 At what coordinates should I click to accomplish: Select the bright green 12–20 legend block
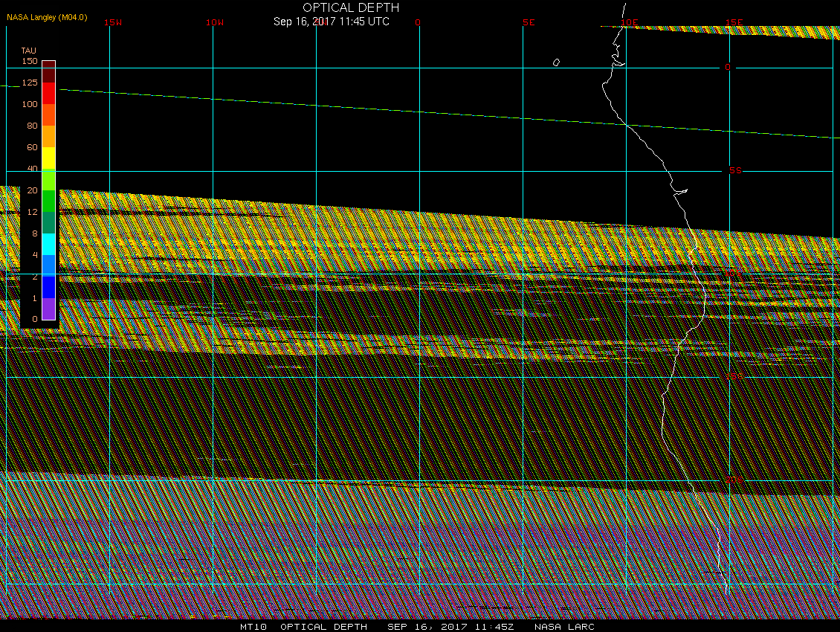[48, 201]
